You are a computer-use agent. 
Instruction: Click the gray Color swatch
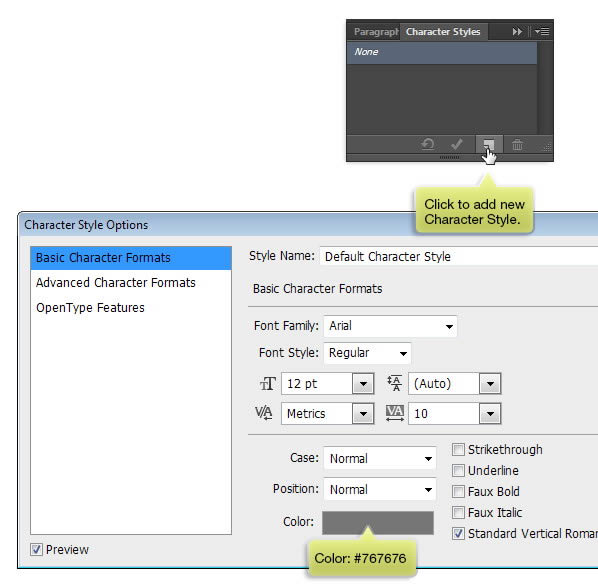[378, 522]
